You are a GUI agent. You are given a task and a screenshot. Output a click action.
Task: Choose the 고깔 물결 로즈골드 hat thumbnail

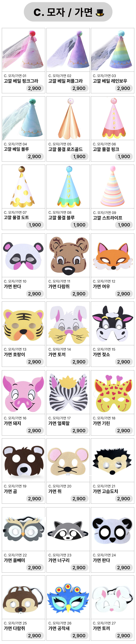coord(68,118)
